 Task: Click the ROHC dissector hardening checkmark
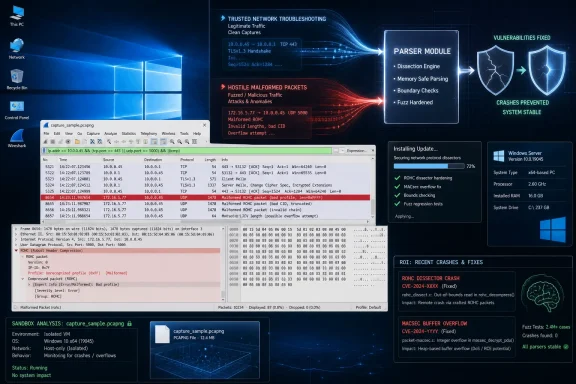397,178
